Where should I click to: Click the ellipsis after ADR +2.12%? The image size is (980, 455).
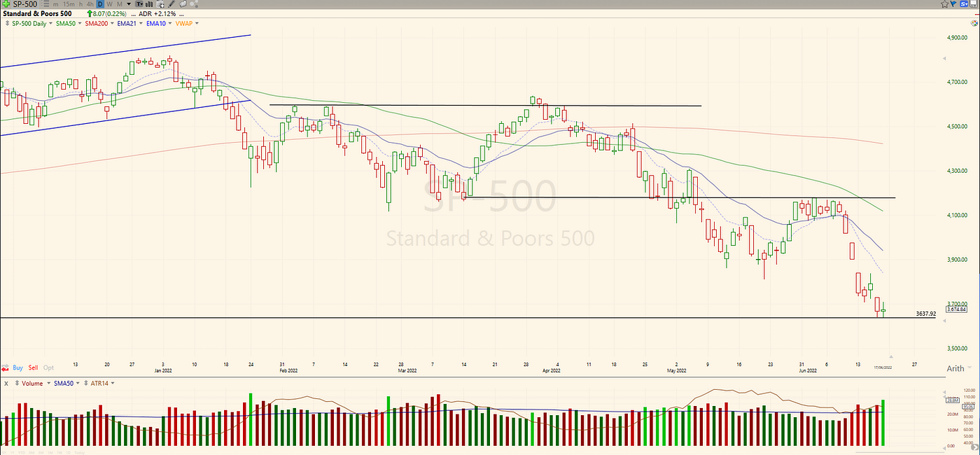click(x=181, y=14)
